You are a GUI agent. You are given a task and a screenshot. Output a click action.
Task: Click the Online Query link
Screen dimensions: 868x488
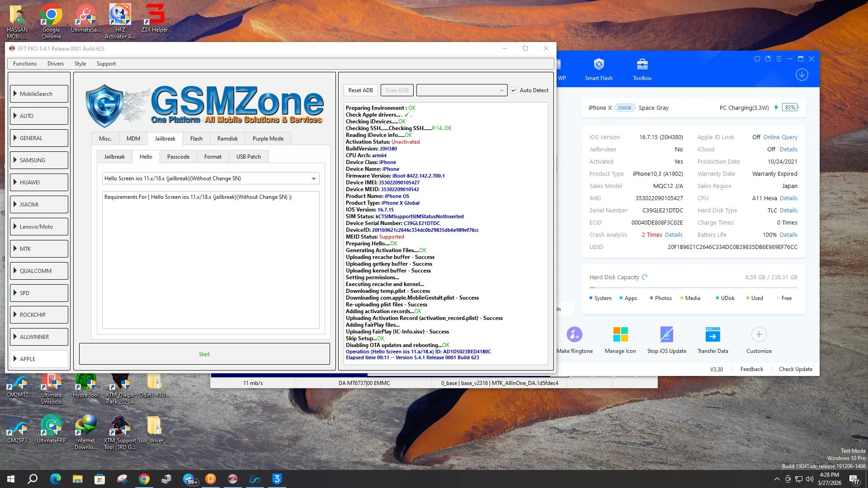pos(780,137)
